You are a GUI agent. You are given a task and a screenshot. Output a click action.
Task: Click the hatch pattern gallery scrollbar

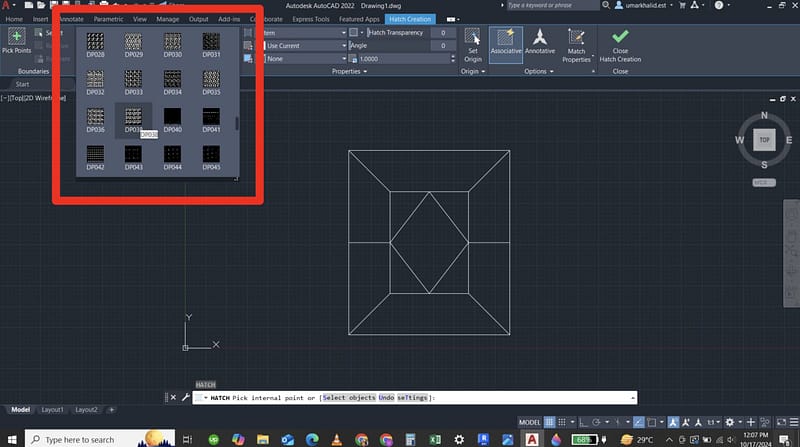237,123
